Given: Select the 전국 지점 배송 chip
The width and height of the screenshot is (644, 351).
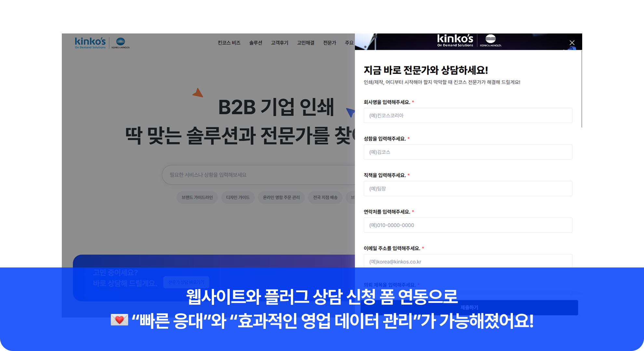Looking at the screenshot, I should tap(325, 197).
